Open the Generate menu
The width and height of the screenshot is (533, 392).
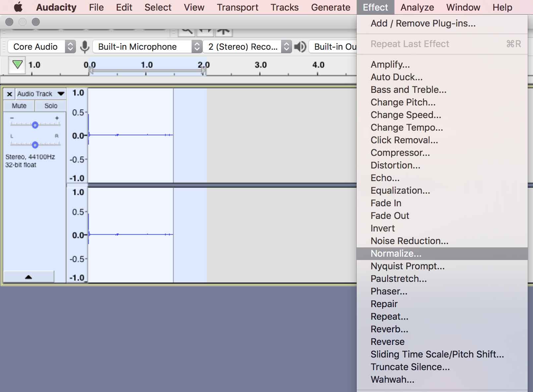(330, 7)
